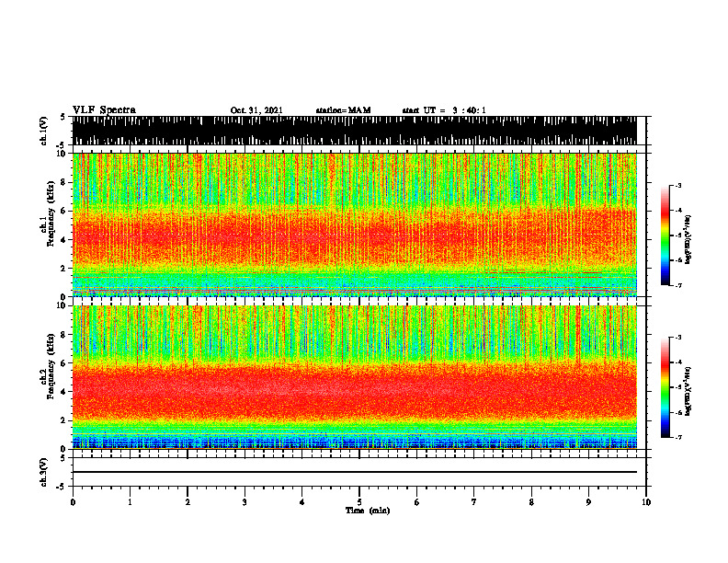Click the 10 kHz tick of ch.2 spectrogram
The image size is (728, 563).
(x=61, y=305)
